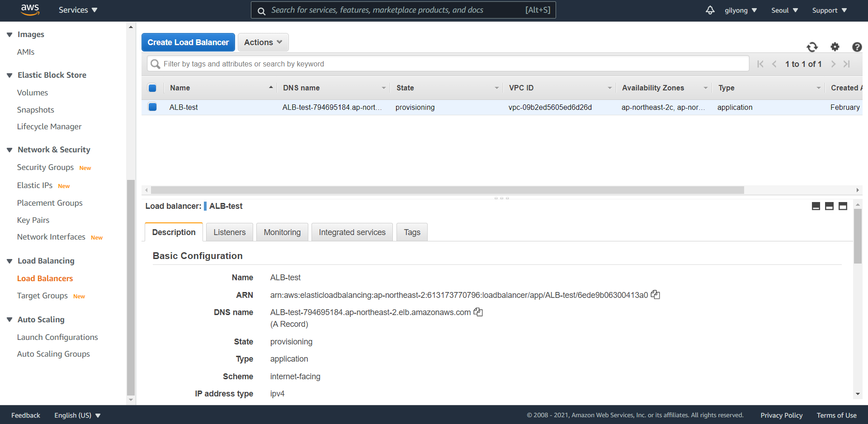The height and width of the screenshot is (424, 868).
Task: Collapse the Auto Scaling section
Action: click(x=9, y=320)
